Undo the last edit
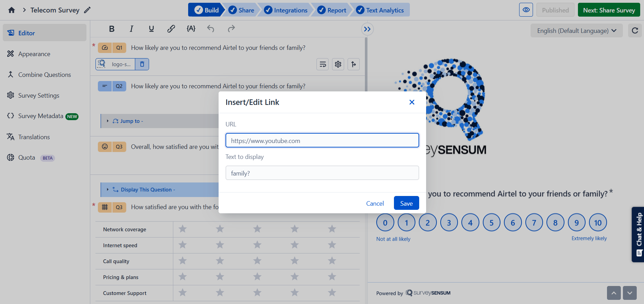This screenshot has height=304, width=644. [x=211, y=29]
